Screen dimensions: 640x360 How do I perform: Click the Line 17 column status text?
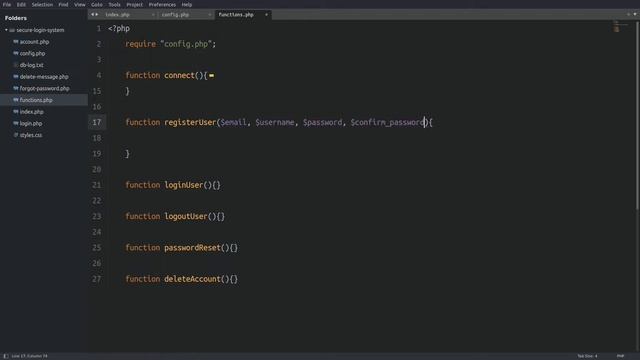(x=29, y=356)
